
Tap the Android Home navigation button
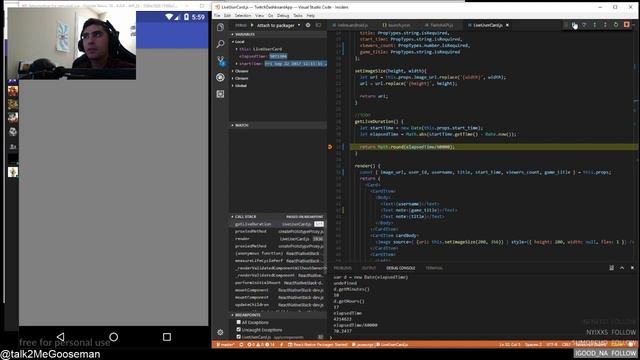pos(113,337)
